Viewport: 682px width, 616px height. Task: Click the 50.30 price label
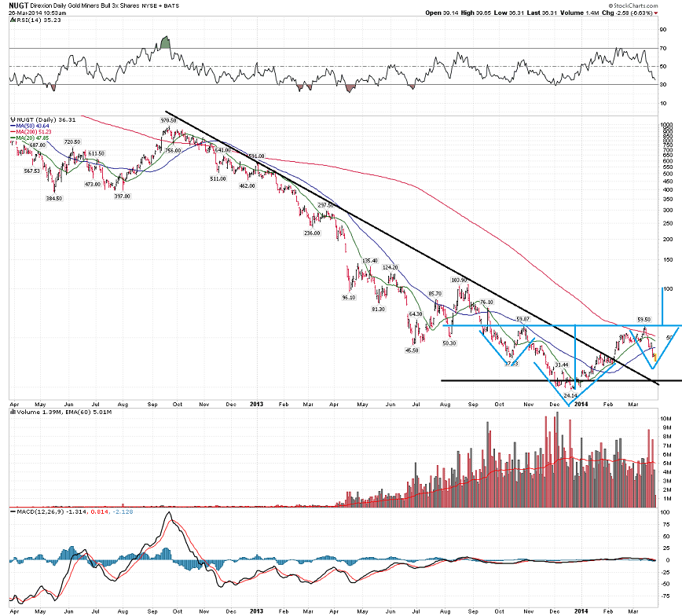(449, 343)
